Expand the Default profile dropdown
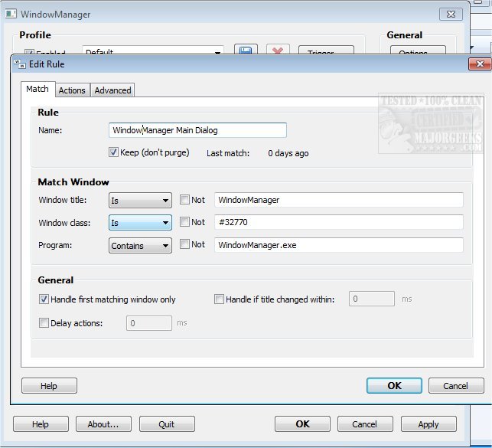The width and height of the screenshot is (492, 448). (153, 51)
